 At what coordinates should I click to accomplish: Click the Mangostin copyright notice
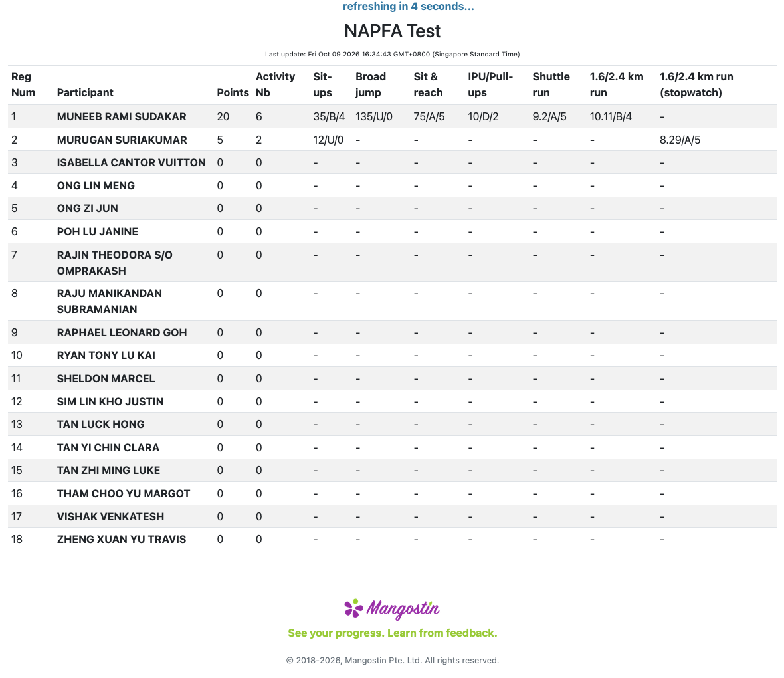click(393, 661)
